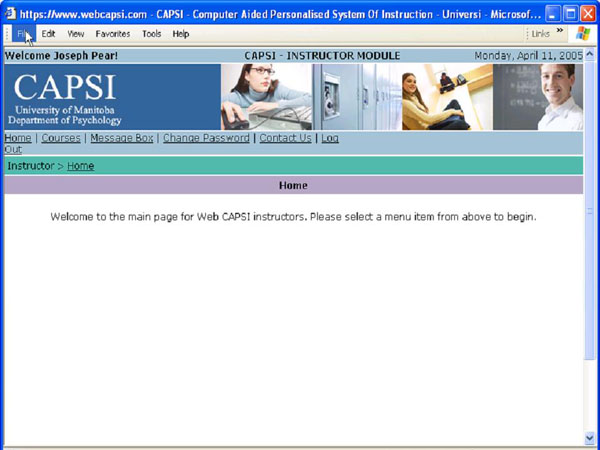Viewport: 600px width, 450px height.
Task: Click the 'CAPSI - INSTRUCTOR MODULE' heading
Action: tap(322, 56)
